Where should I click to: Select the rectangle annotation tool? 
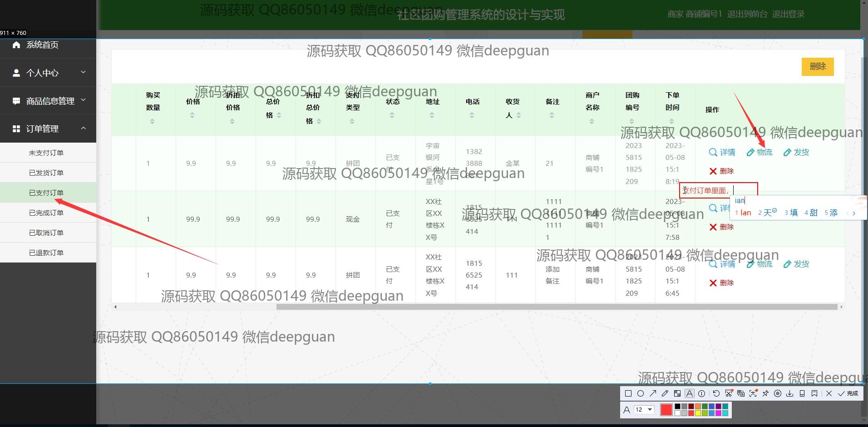(x=628, y=393)
